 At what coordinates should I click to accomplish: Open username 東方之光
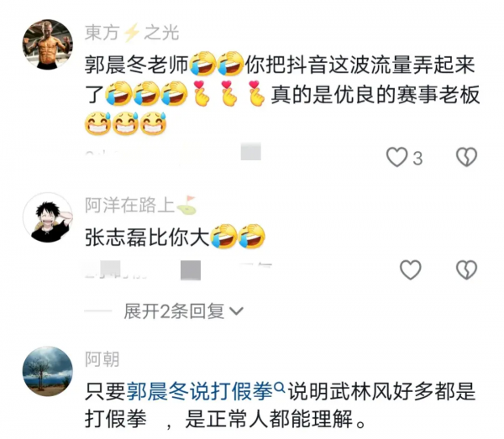(132, 33)
